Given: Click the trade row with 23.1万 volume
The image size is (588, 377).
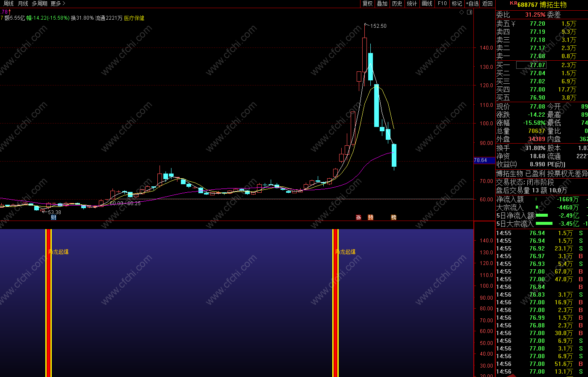Looking at the screenshot, I should point(542,248).
